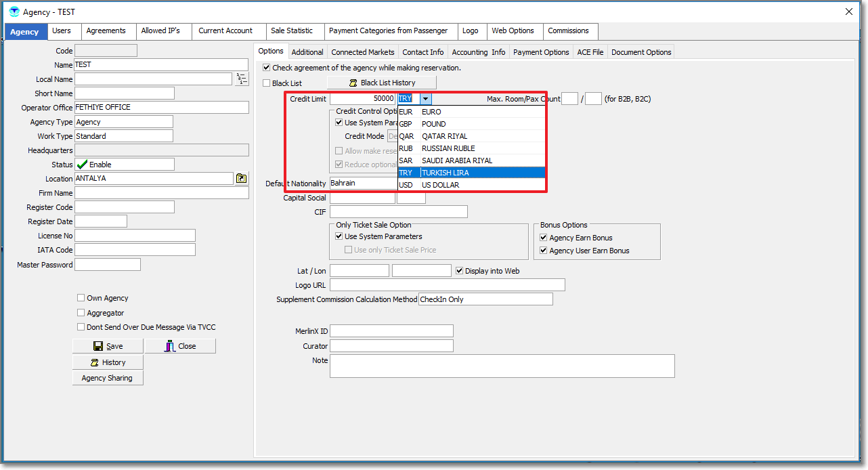Click the Work Type field showing Standard
This screenshot has height=470, width=868.
pyautogui.click(x=124, y=136)
